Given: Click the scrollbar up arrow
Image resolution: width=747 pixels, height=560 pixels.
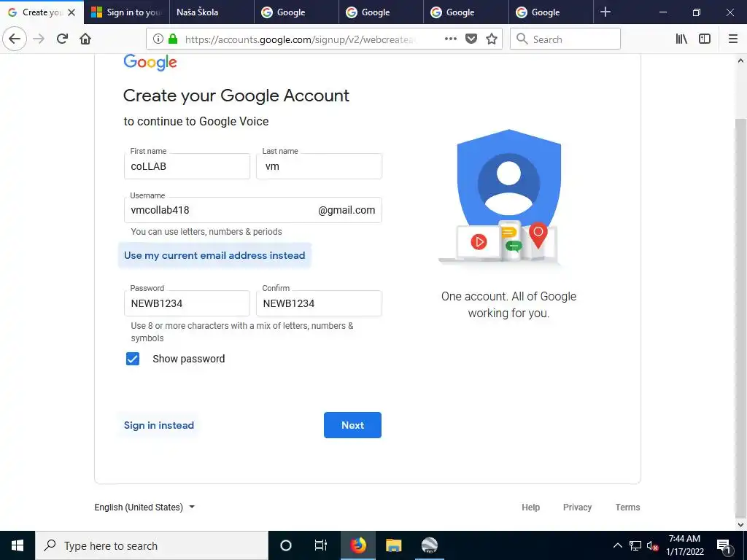Looking at the screenshot, I should [x=740, y=61].
